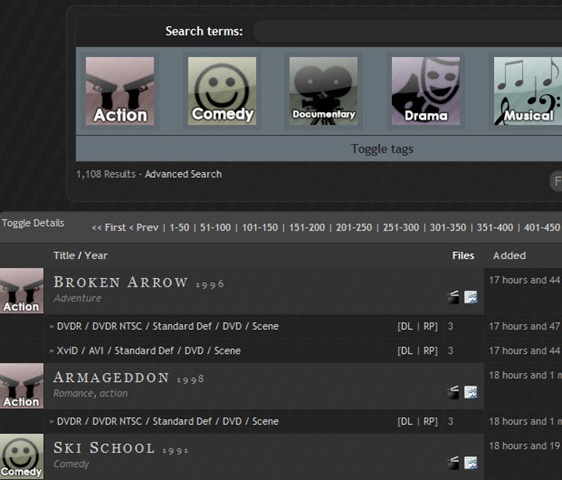This screenshot has height=480, width=562.
Task: Sort by the Files column header
Action: (463, 256)
